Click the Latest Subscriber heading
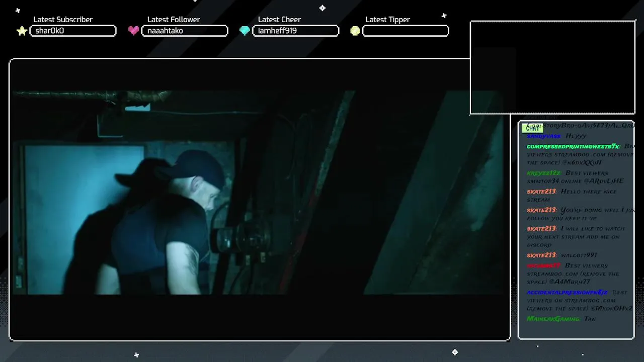Viewport: 644px width, 362px height. [x=63, y=19]
